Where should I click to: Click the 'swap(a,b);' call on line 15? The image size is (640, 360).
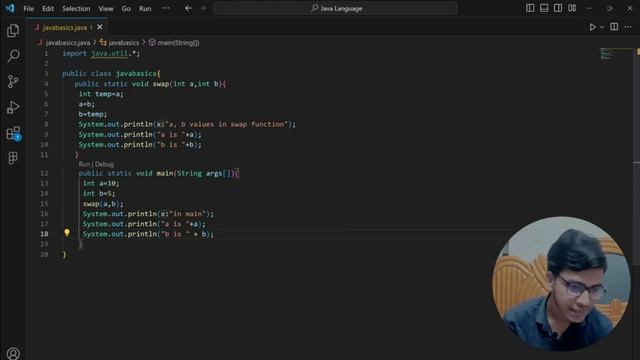[103, 204]
